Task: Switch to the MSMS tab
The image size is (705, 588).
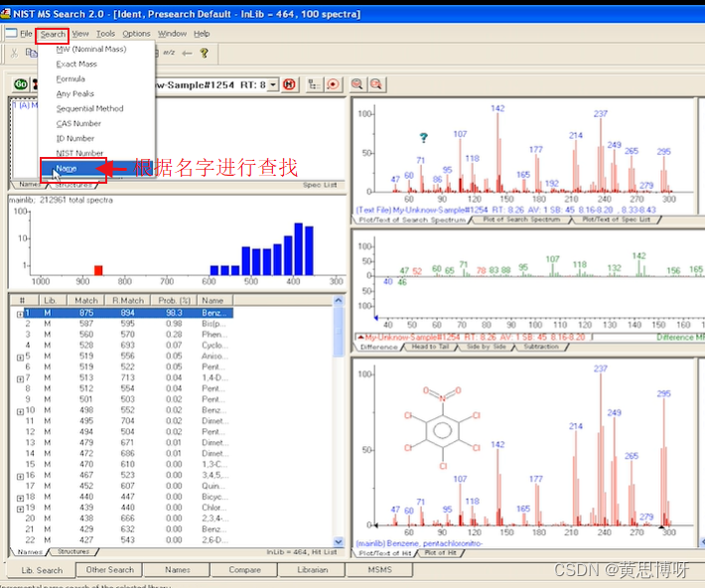Action: coord(380,569)
